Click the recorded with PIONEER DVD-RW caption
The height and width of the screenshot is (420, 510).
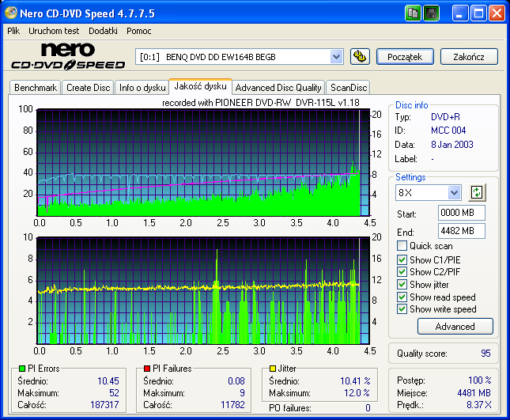click(x=261, y=103)
